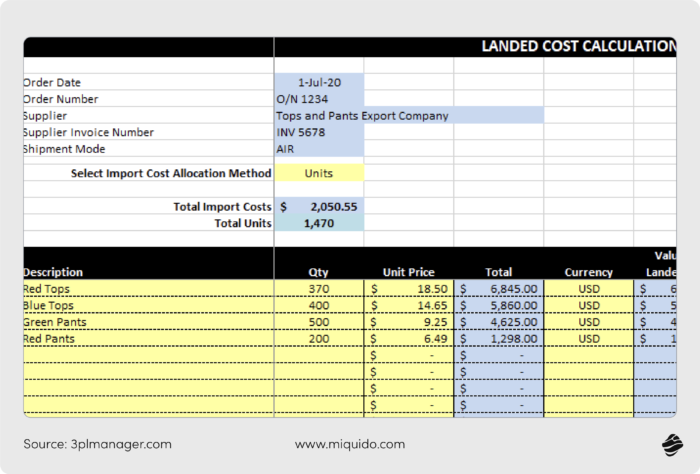Click the Description column header

[53, 272]
